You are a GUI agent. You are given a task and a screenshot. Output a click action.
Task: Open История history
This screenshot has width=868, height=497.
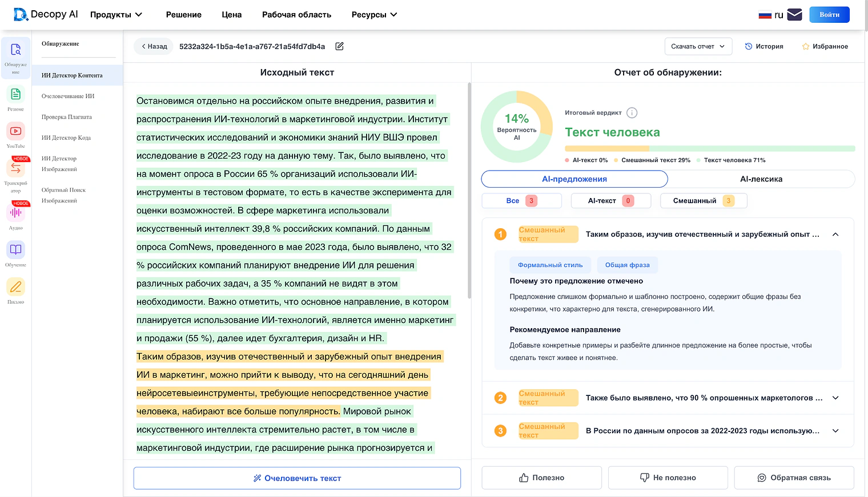point(764,46)
